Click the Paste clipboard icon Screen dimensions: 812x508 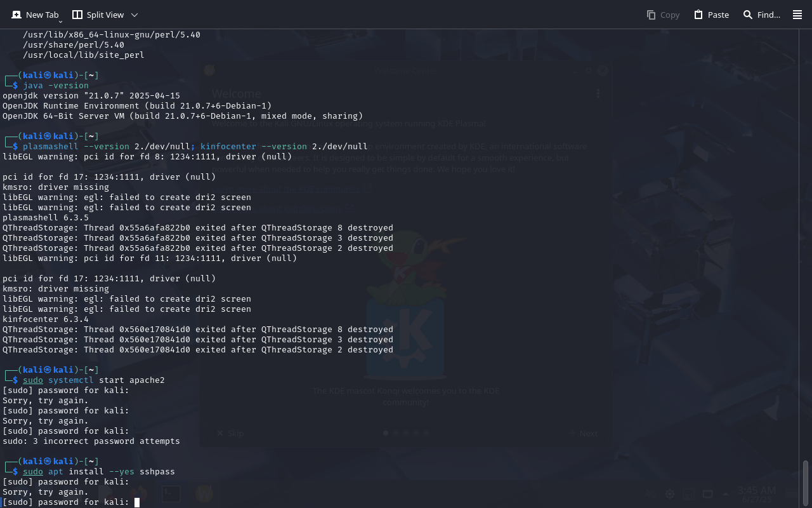point(698,15)
